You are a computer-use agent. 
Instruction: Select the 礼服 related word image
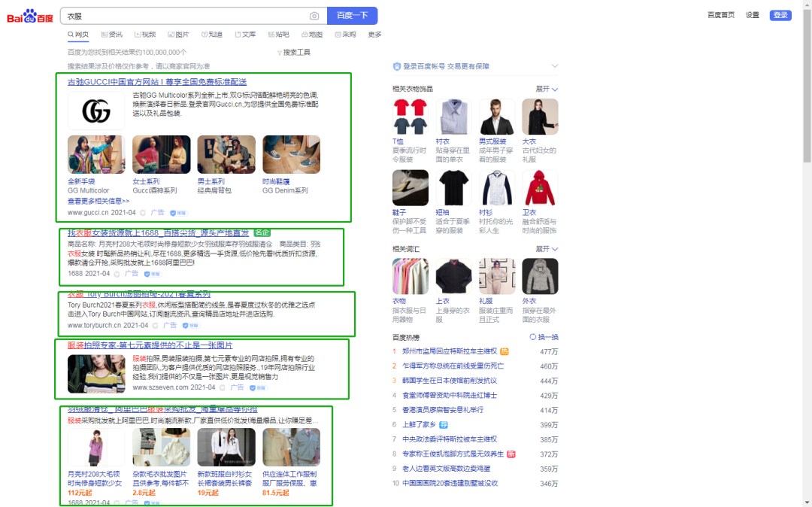[x=497, y=277]
